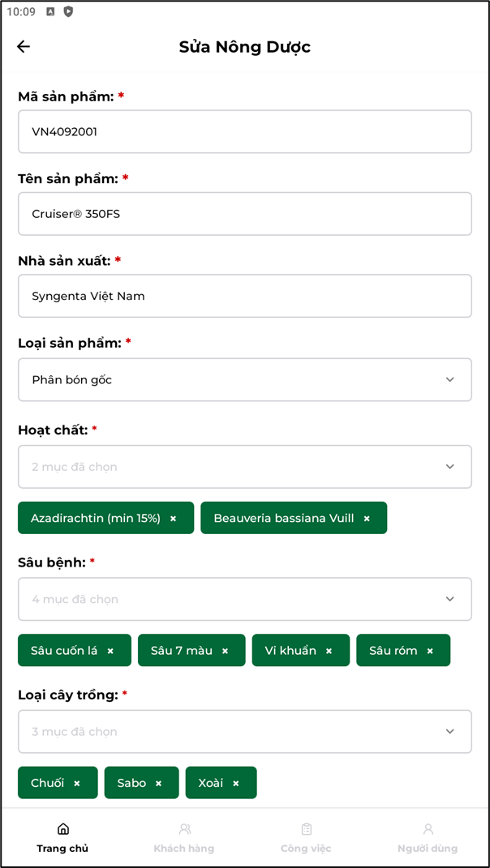Image resolution: width=490 pixels, height=868 pixels.
Task: Expand the Sâu bệnh selector
Action: (245, 599)
